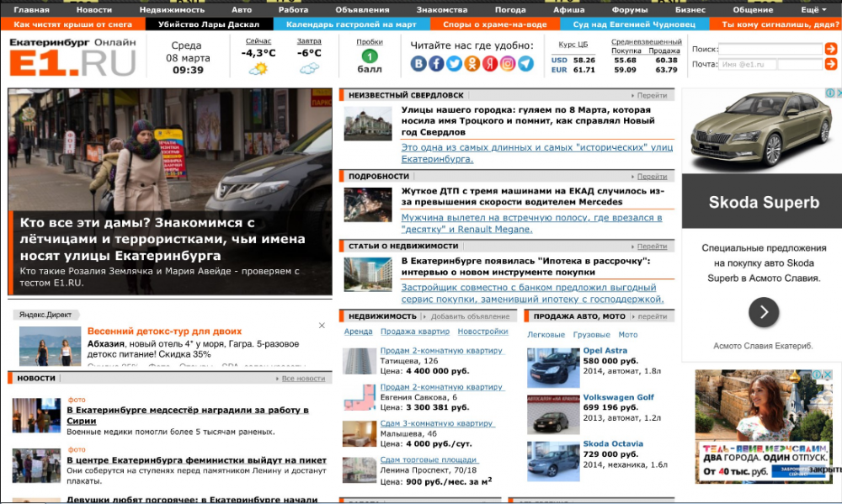Open the Татищева, 126 apartment thumbnail
The height and width of the screenshot is (504, 842).
click(x=360, y=361)
